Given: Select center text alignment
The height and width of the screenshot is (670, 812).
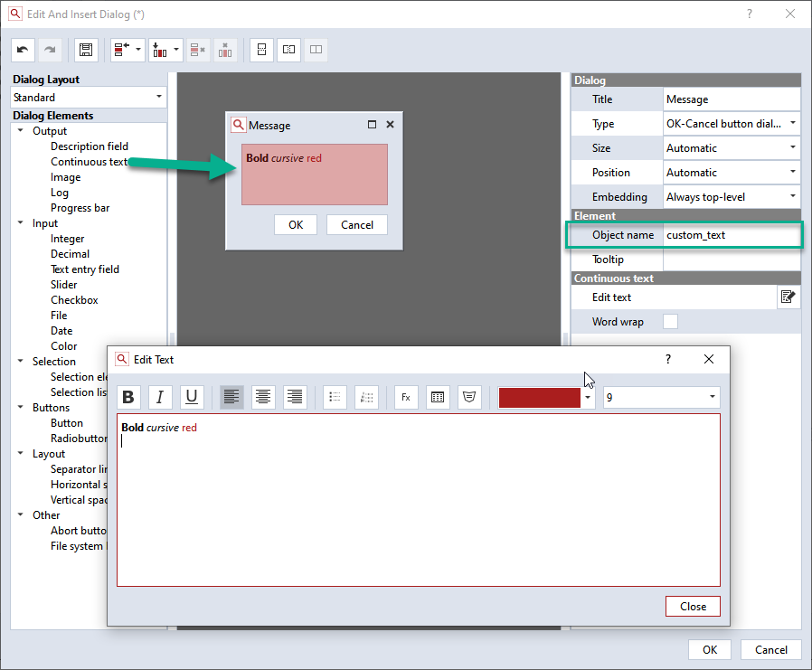Looking at the screenshot, I should pos(262,397).
